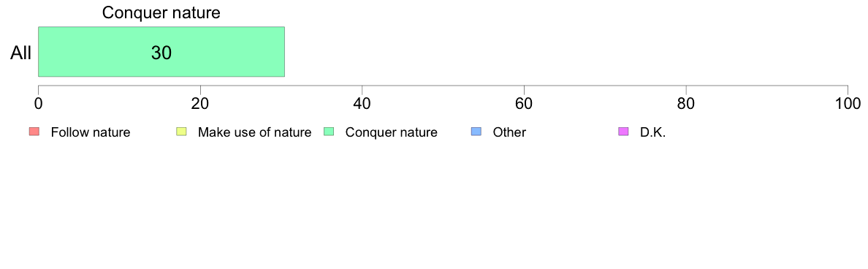Click the 20 axis tick label

pos(200,103)
